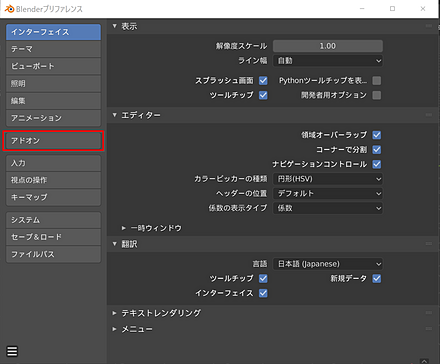Toggle コーナーで分割 checkbox
The image size is (440, 364).
coord(377,150)
